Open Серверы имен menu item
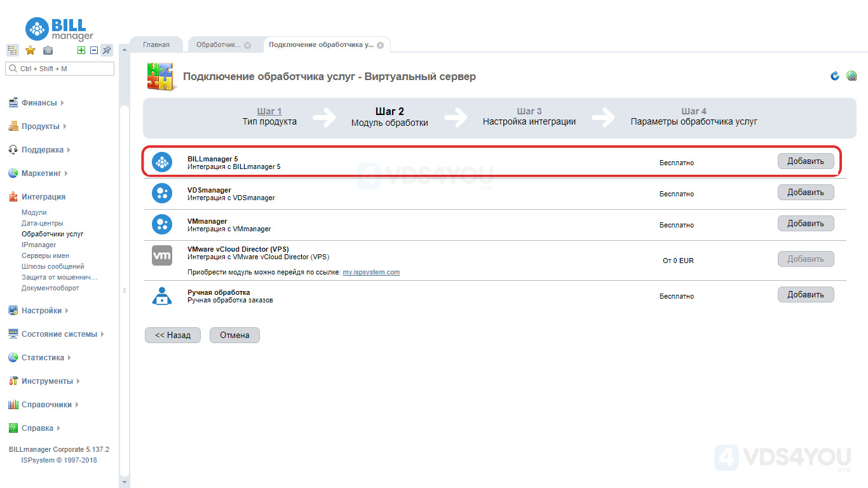The height and width of the screenshot is (488, 868). click(x=46, y=255)
